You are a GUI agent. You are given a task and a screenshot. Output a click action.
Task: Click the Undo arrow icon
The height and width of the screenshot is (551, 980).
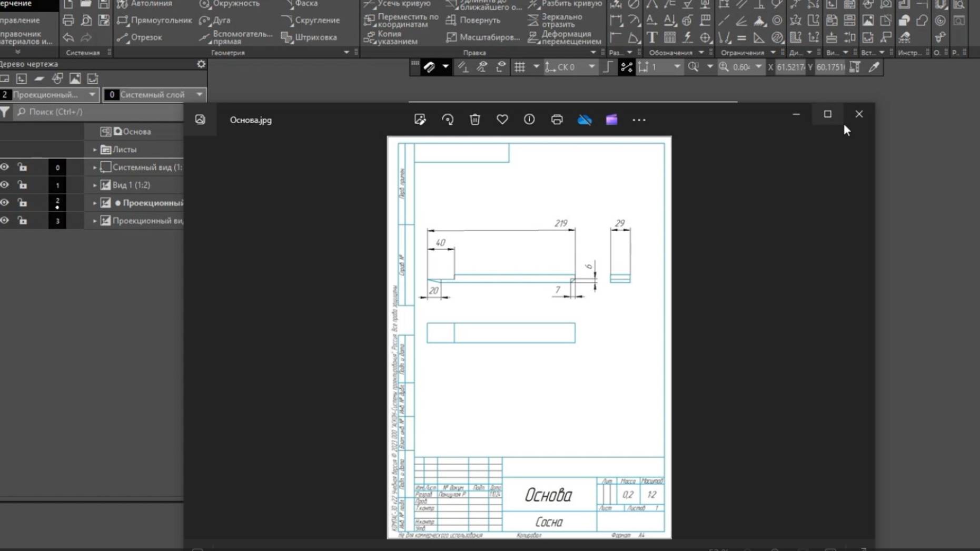tap(68, 37)
